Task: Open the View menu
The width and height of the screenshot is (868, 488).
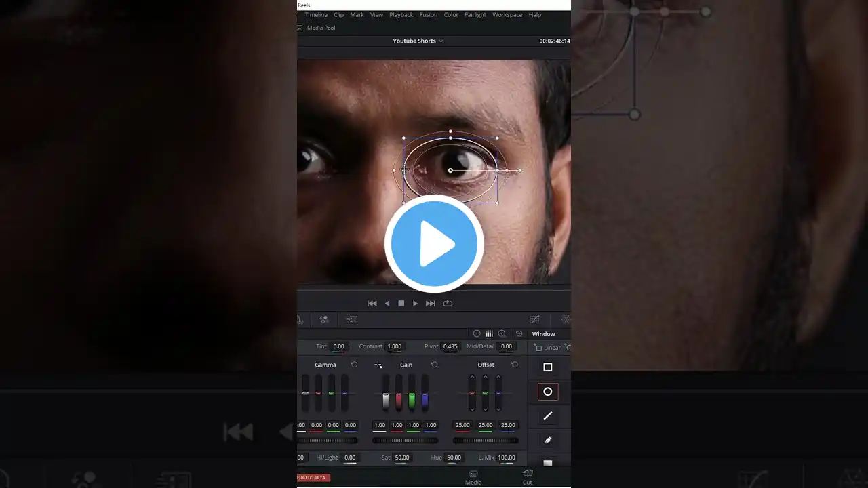Action: [376, 15]
